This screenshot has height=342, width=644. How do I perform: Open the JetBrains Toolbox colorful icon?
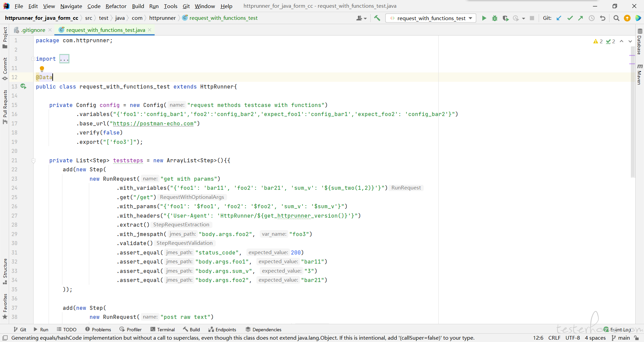[x=638, y=18]
